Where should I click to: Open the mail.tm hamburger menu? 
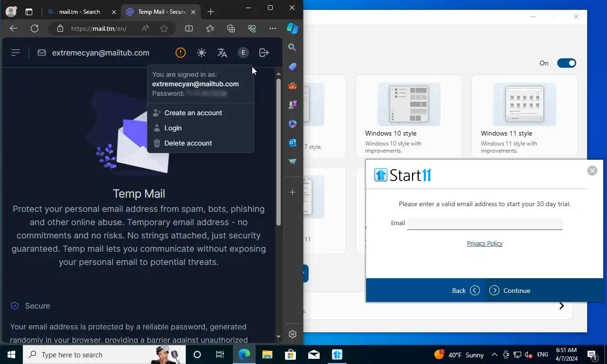(x=16, y=53)
